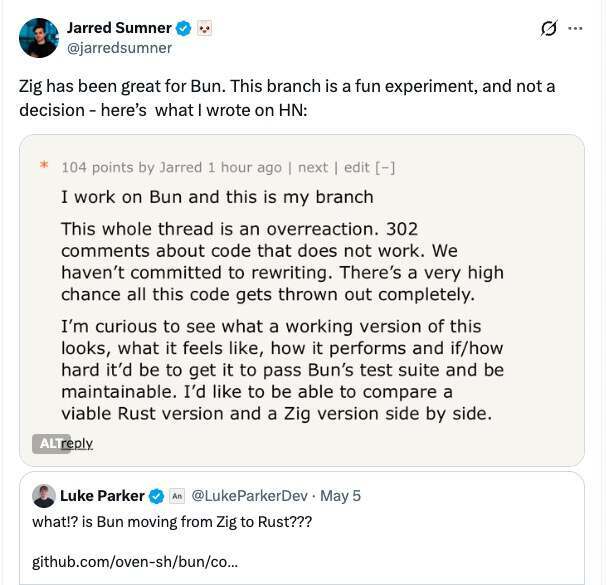Open the @LukeParkerDev handle in quoted tweet

250,496
